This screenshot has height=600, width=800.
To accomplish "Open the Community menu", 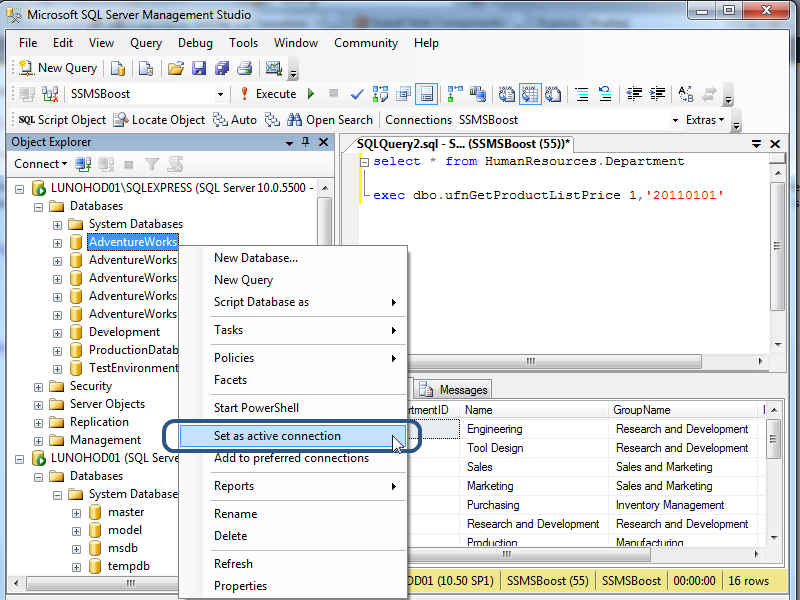I will pos(366,43).
